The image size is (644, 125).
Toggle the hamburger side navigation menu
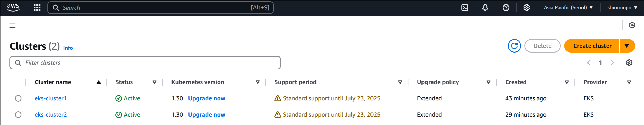click(x=13, y=25)
